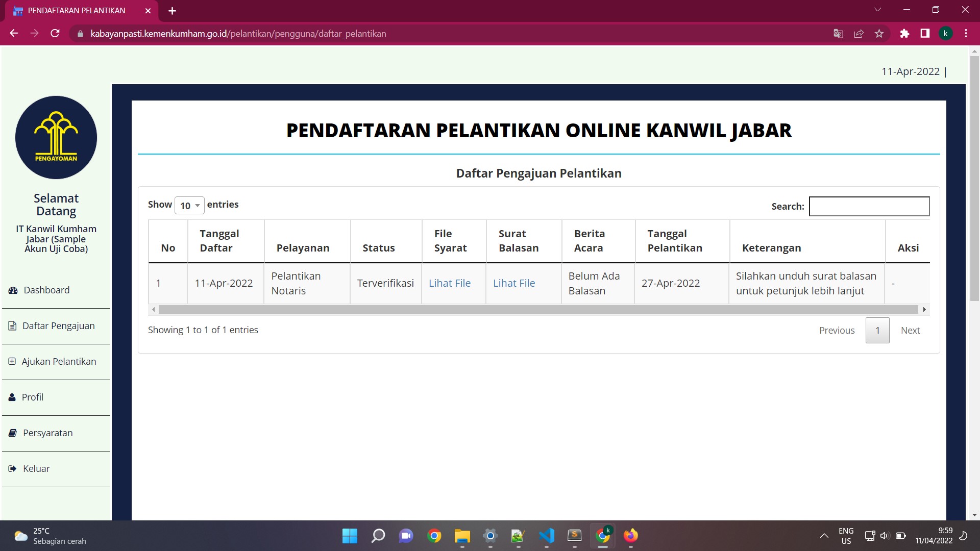Click the Profil user icon
This screenshot has height=551, width=980.
[x=12, y=397]
